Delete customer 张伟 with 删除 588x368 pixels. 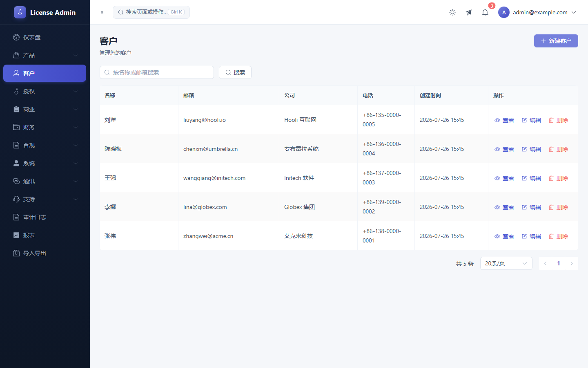558,236
